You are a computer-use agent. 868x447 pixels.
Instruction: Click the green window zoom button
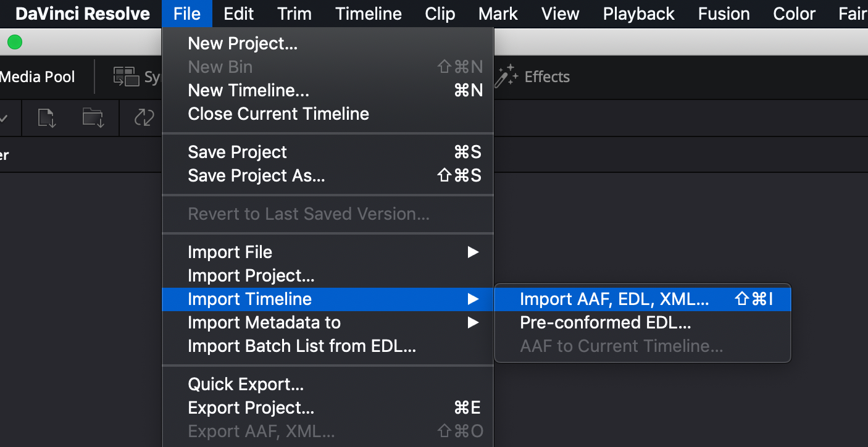(14, 42)
